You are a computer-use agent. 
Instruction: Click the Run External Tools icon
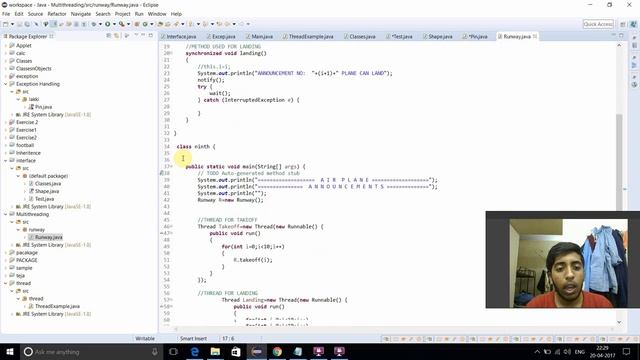[x=122, y=24]
